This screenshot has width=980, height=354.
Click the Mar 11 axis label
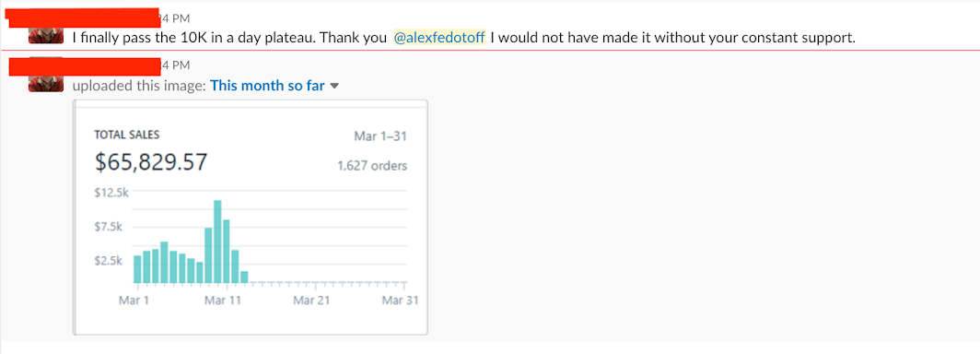point(223,301)
